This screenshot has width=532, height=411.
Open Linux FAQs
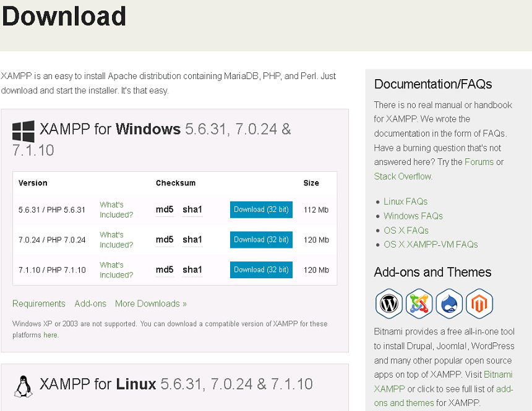(405, 201)
